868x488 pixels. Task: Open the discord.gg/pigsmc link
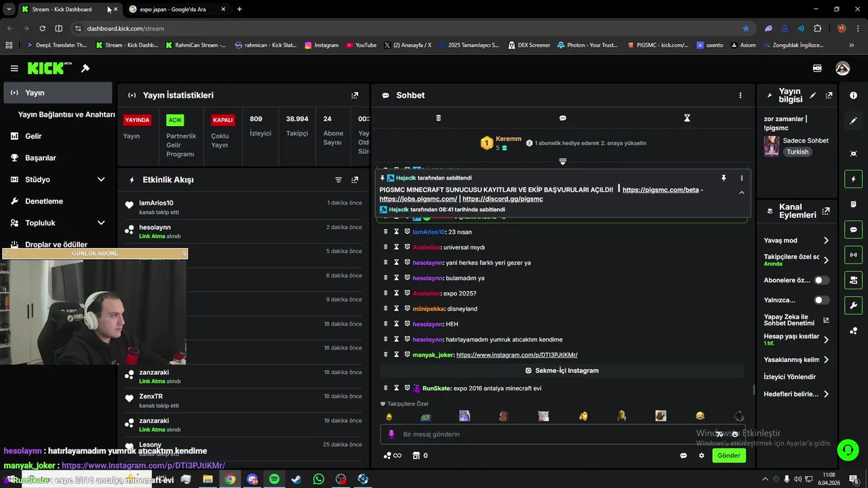[x=502, y=199]
